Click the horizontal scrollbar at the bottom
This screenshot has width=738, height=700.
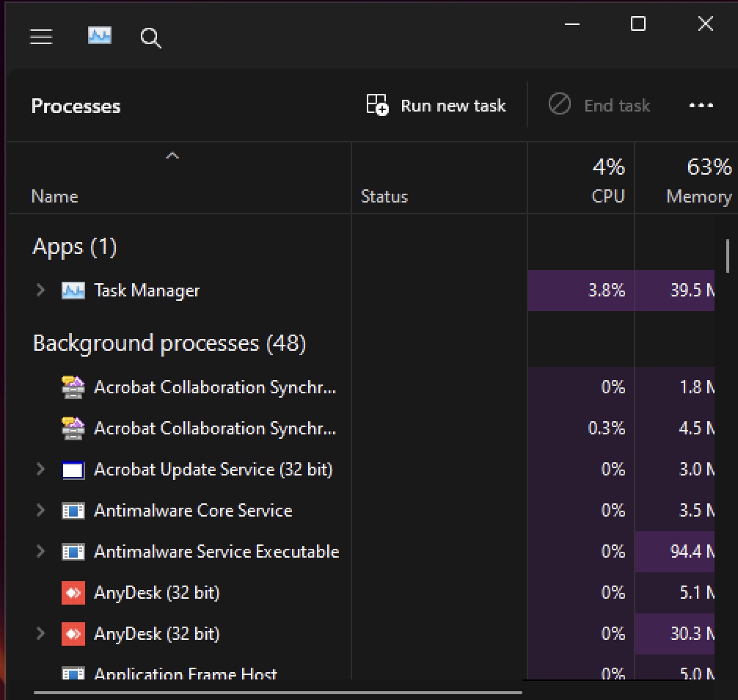pos(277,692)
